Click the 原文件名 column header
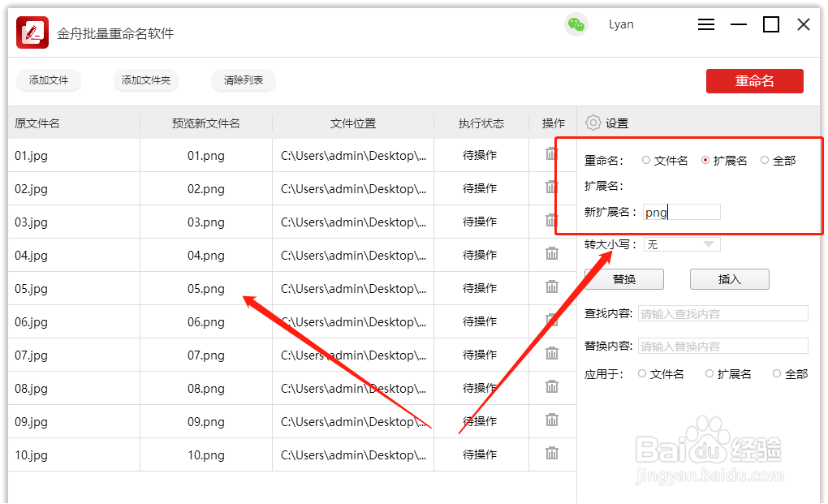Viewport: 828px width, 504px height. coord(37,123)
